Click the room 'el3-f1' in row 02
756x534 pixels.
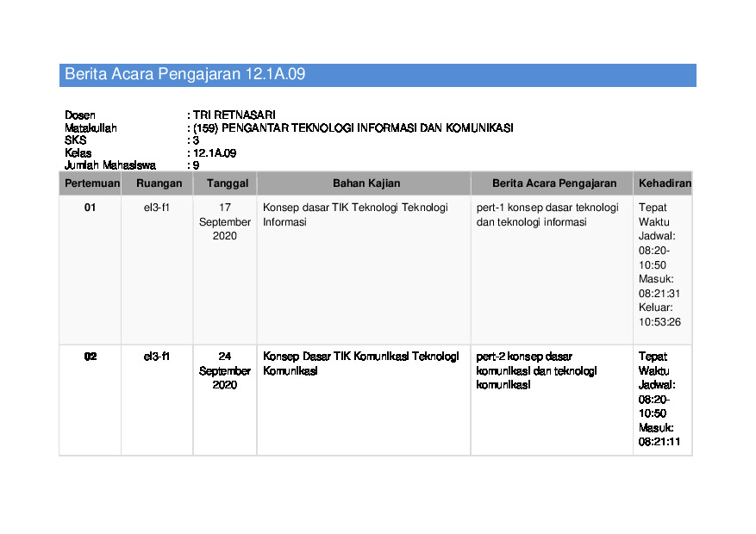click(157, 357)
